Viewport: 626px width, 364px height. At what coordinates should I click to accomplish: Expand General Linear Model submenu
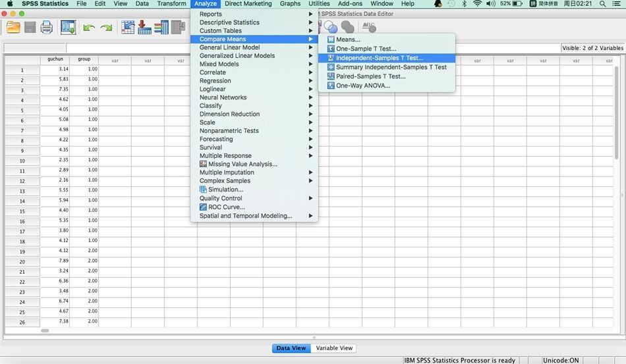254,47
